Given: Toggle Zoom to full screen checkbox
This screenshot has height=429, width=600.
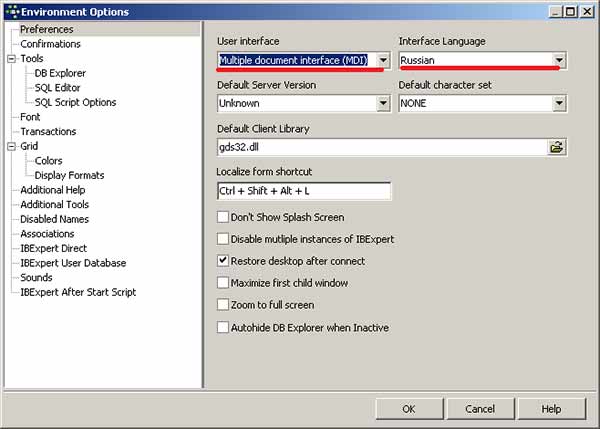Looking at the screenshot, I should click(x=222, y=305).
